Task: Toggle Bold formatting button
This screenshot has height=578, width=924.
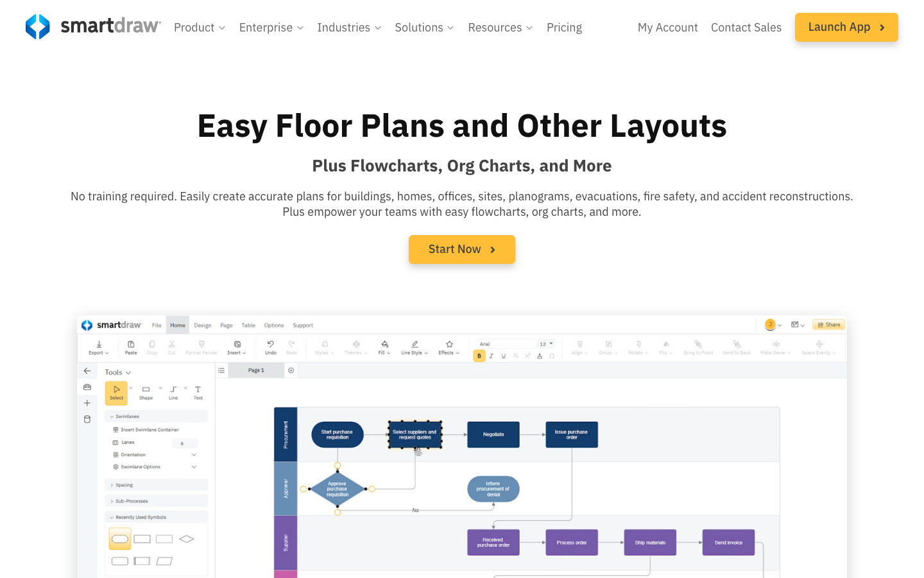Action: tap(479, 356)
